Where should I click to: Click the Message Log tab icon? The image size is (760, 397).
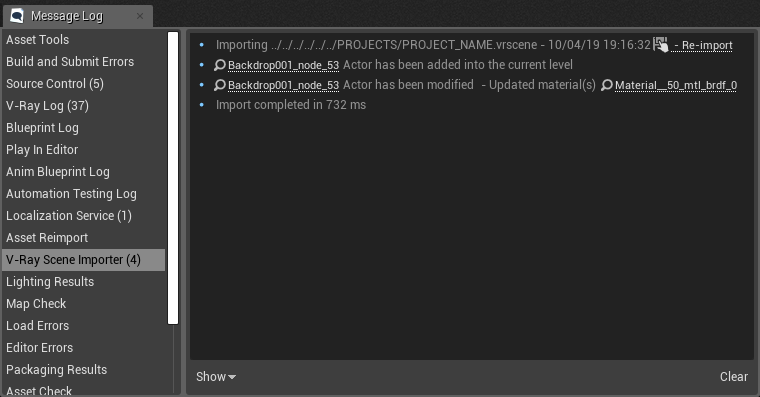click(x=16, y=16)
